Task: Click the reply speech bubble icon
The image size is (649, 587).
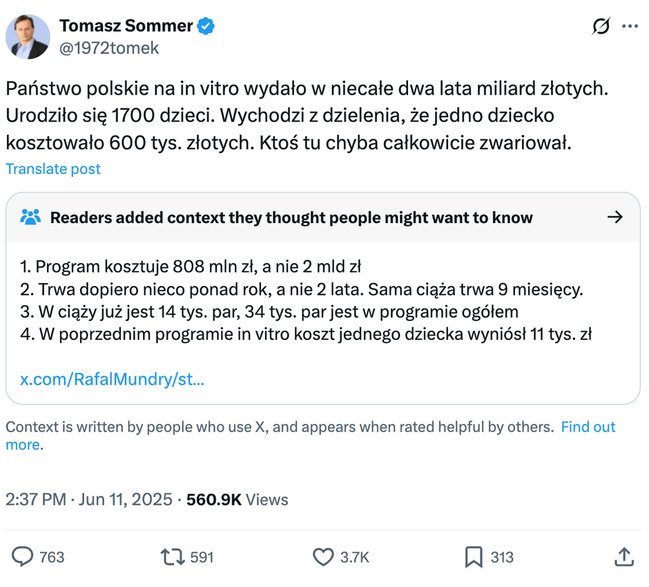Action: [22, 557]
